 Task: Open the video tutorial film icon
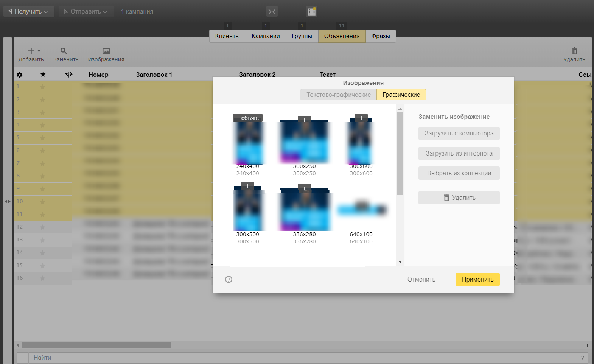[311, 12]
